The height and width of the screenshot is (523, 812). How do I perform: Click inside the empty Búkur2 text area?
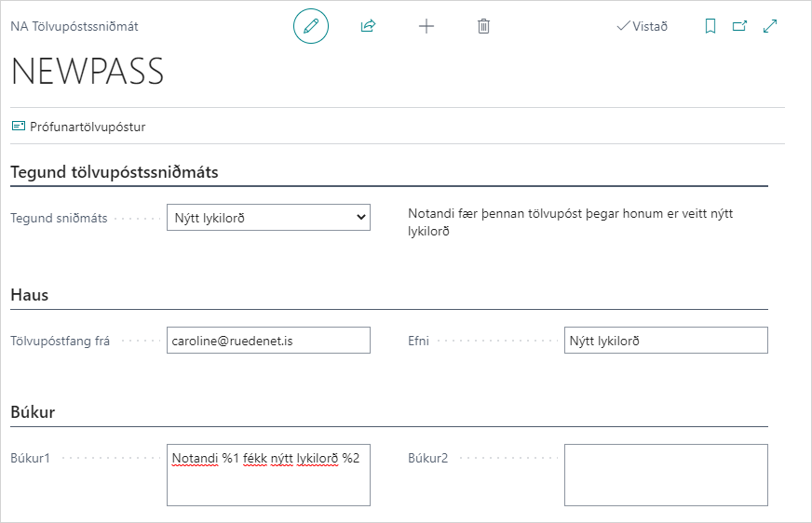click(666, 475)
